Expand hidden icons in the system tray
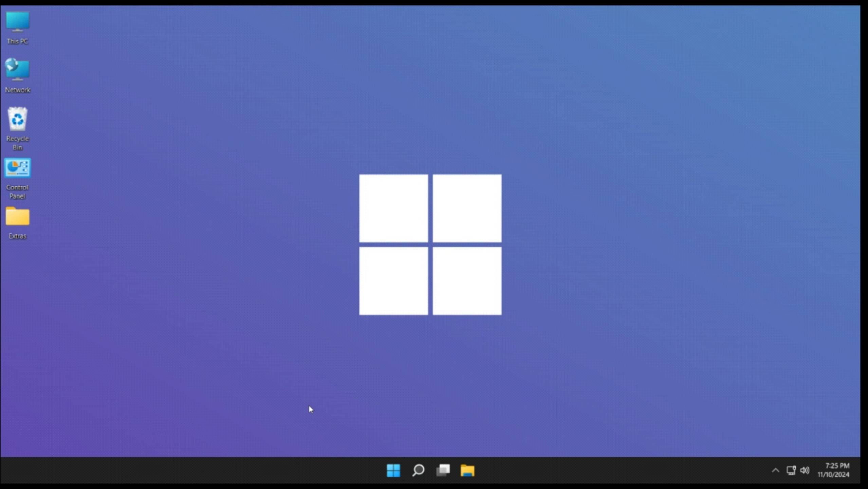The width and height of the screenshot is (868, 489). (775, 471)
